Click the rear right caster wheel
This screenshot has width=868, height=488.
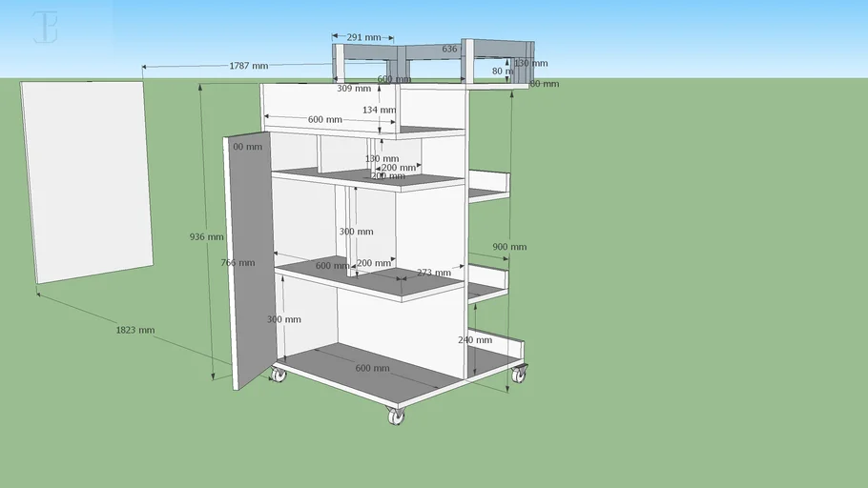[519, 373]
